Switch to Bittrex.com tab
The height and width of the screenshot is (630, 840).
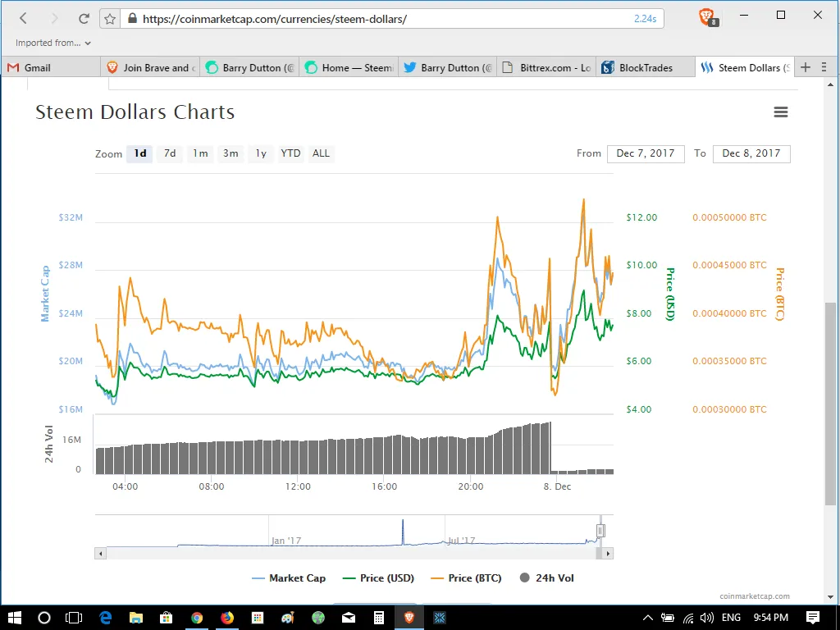point(547,67)
